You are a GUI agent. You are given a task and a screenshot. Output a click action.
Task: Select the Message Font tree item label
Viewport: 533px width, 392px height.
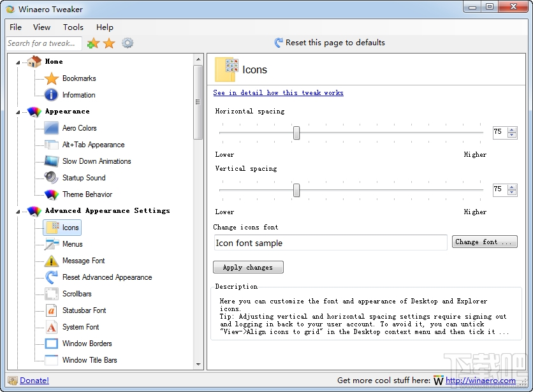pos(84,261)
